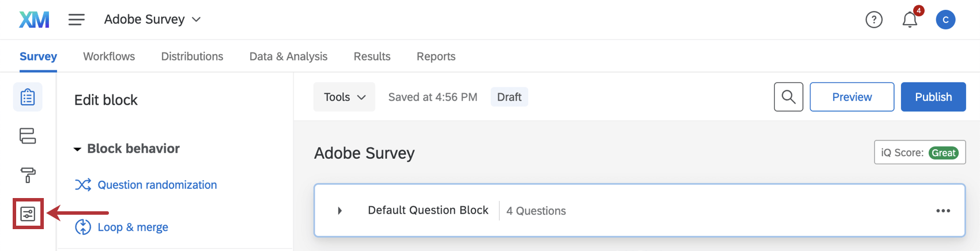Switch to the Data & Analysis tab
This screenshot has width=980, height=251.
click(x=288, y=56)
